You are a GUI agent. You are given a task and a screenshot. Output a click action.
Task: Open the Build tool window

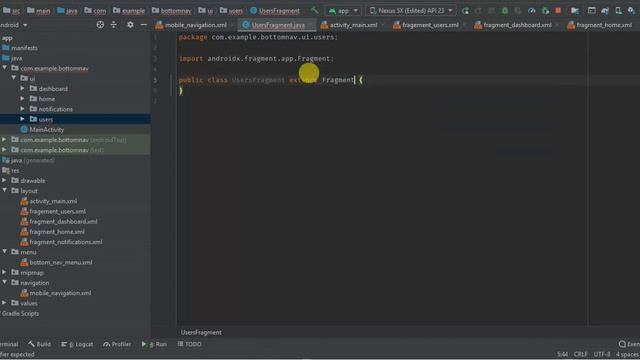[x=40, y=344]
